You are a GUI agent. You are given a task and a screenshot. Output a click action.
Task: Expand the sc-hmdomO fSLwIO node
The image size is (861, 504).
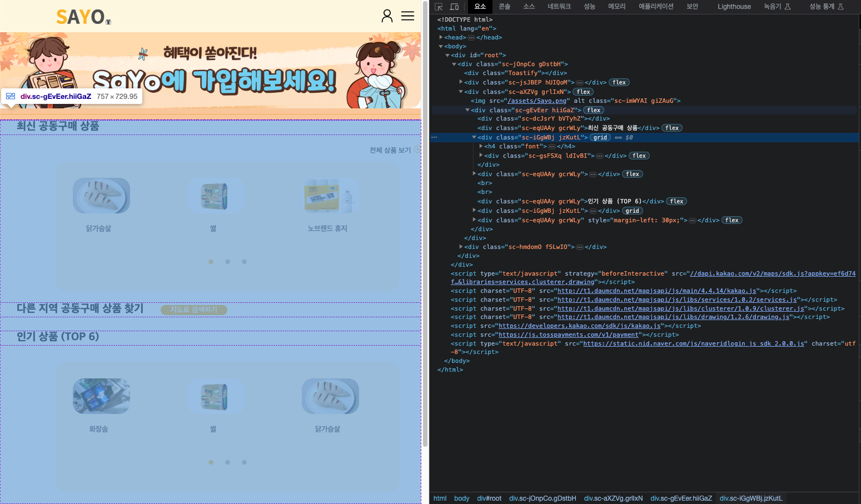click(461, 247)
